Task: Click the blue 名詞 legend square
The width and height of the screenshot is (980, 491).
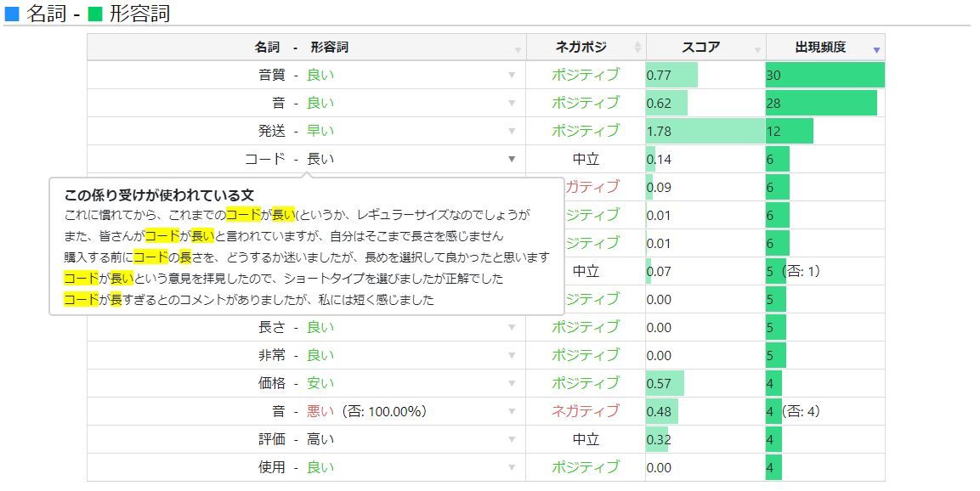Action: pos(12,14)
